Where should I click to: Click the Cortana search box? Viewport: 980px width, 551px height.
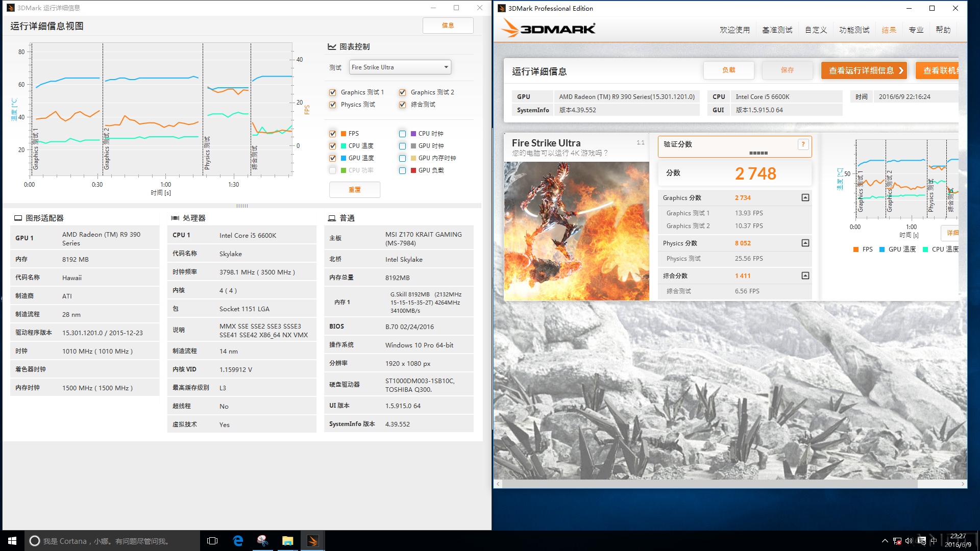click(112, 541)
